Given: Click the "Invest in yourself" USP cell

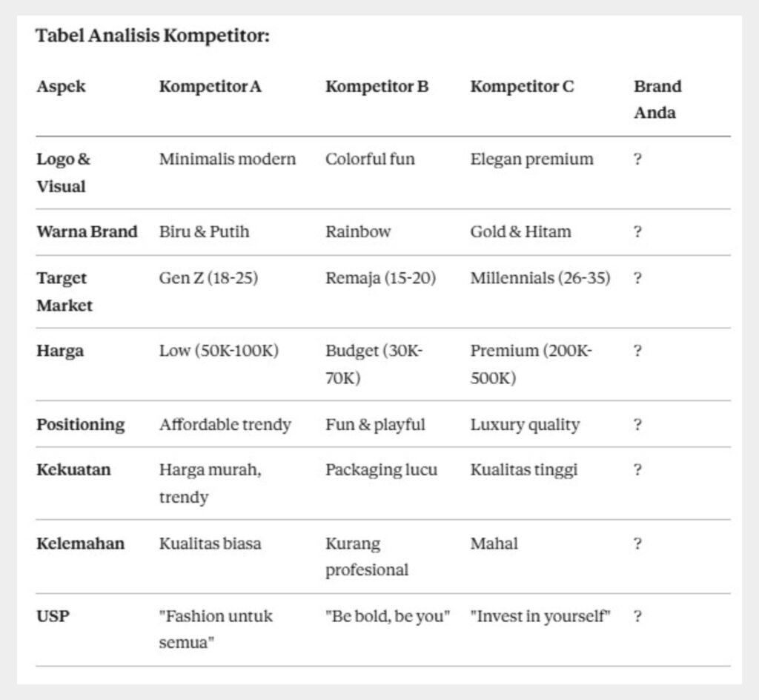Looking at the screenshot, I should pos(540,616).
